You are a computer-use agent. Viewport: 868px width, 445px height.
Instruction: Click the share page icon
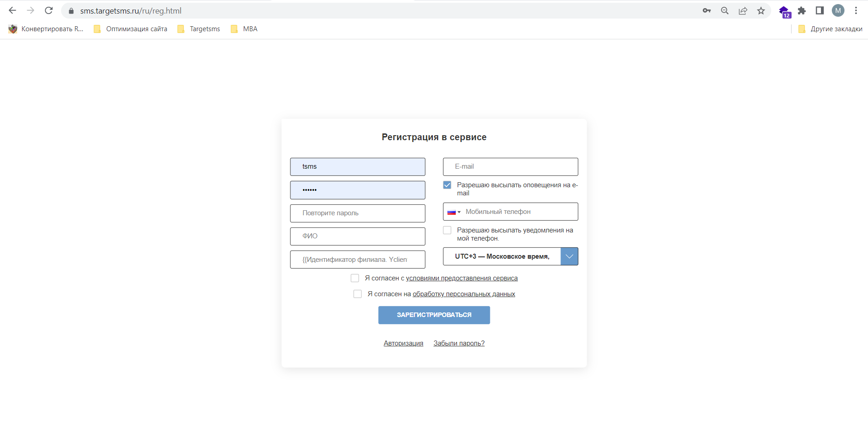[743, 10]
